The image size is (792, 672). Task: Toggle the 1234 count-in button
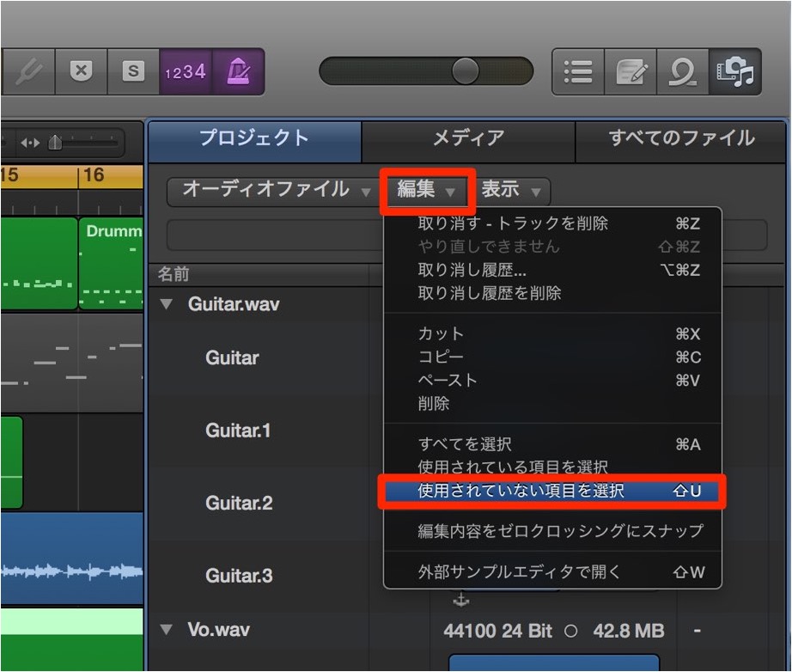[186, 71]
